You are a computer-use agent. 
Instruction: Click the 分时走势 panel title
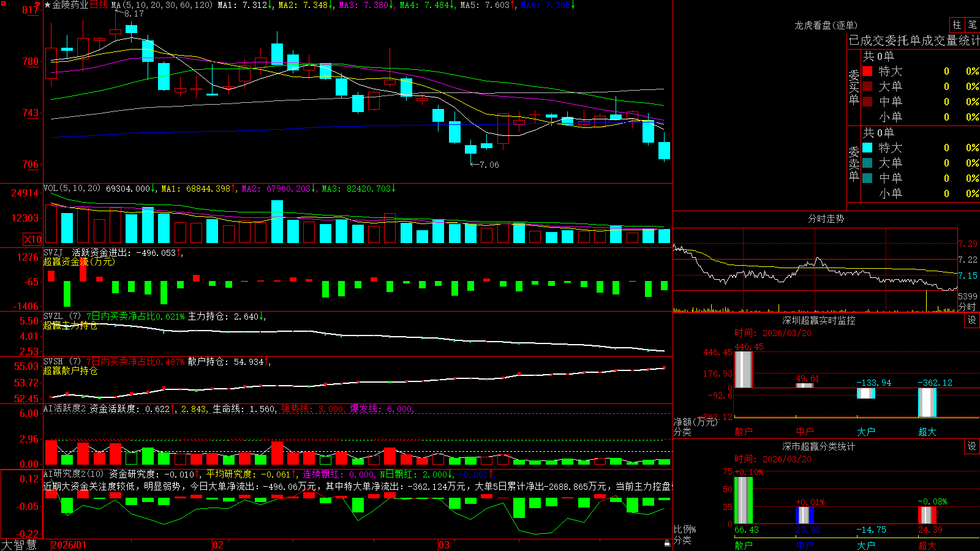826,219
